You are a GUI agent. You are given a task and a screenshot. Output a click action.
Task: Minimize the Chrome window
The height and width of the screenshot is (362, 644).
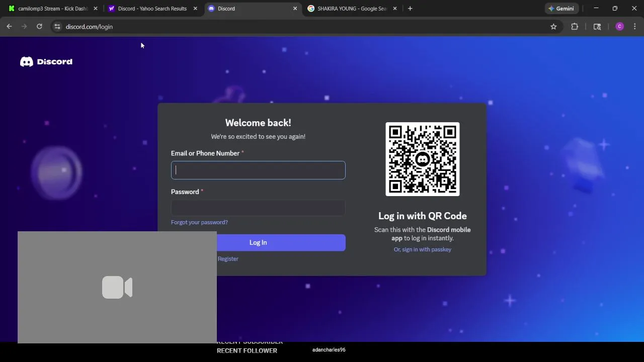tap(596, 9)
